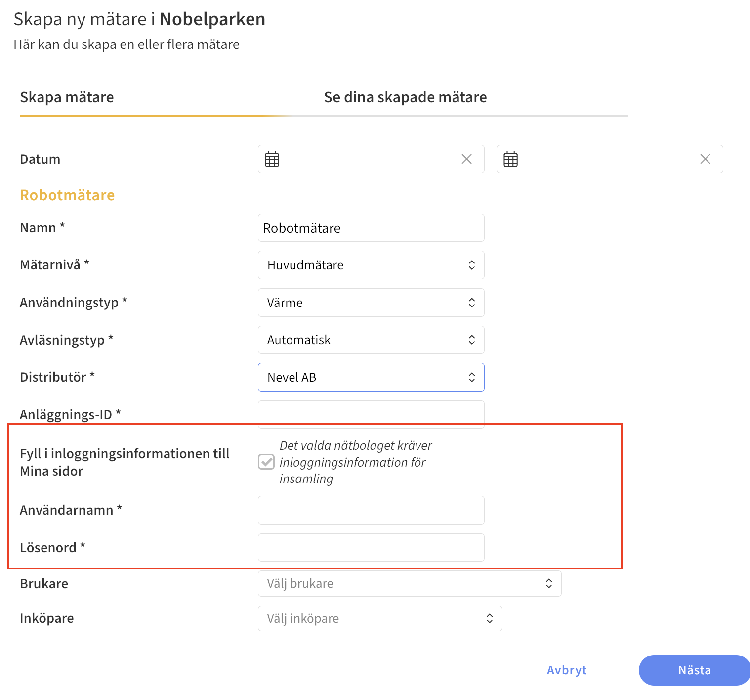Open the Välj brukare dropdown
Screen dimensions: 750x700
click(409, 584)
